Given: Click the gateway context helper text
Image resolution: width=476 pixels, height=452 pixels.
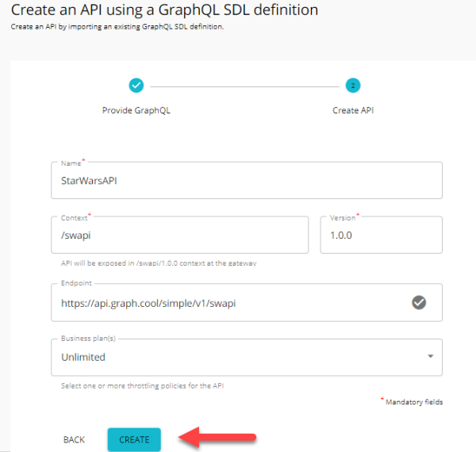Looking at the screenshot, I should pyautogui.click(x=159, y=262).
